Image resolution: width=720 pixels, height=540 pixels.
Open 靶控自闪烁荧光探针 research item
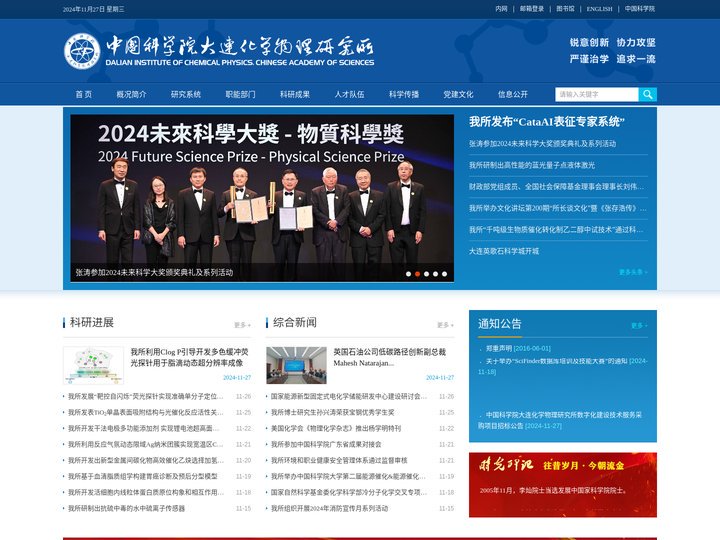(x=146, y=396)
